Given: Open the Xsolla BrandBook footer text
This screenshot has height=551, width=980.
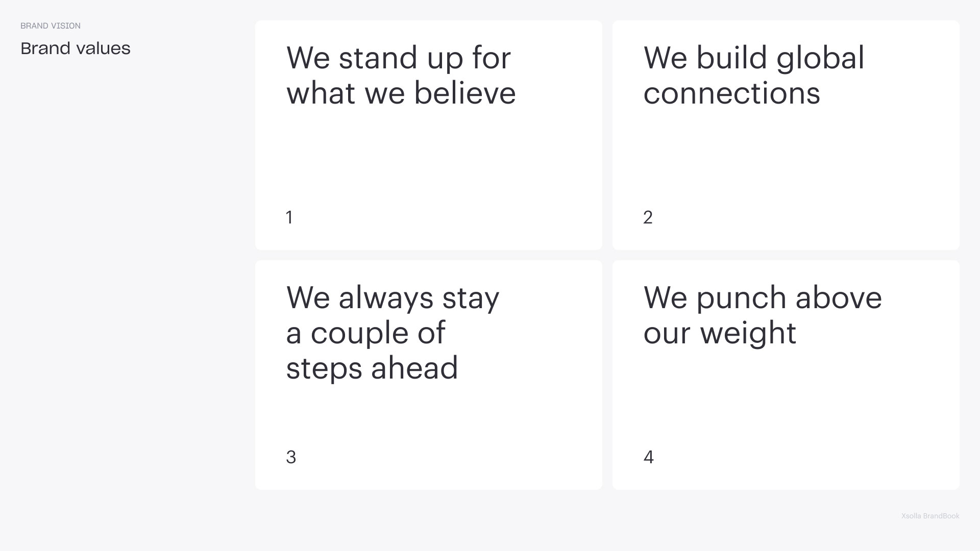Looking at the screenshot, I should (x=930, y=516).
